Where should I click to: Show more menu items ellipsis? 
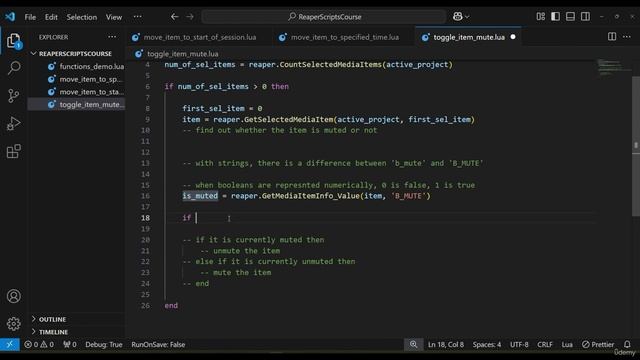click(x=138, y=17)
